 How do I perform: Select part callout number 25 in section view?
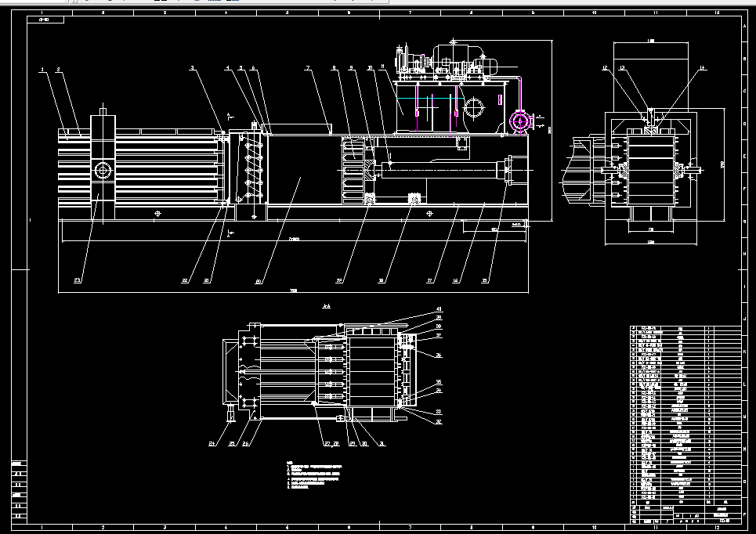[232, 443]
